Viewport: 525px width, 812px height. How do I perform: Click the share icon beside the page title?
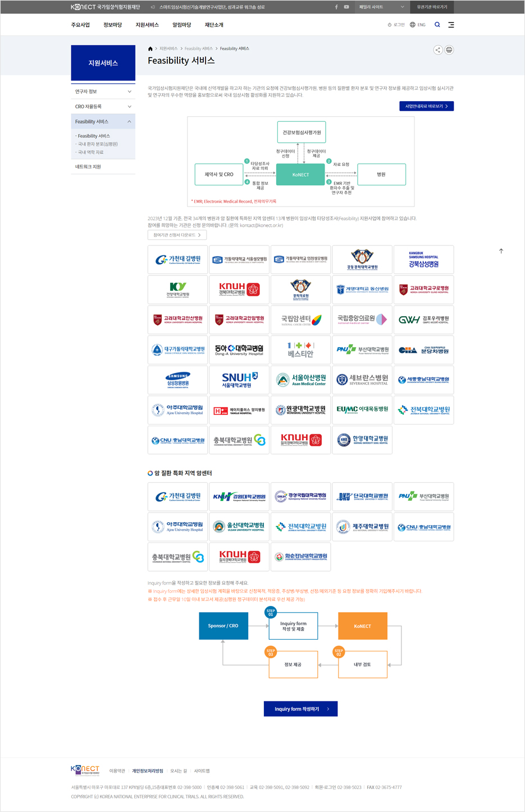pos(438,50)
